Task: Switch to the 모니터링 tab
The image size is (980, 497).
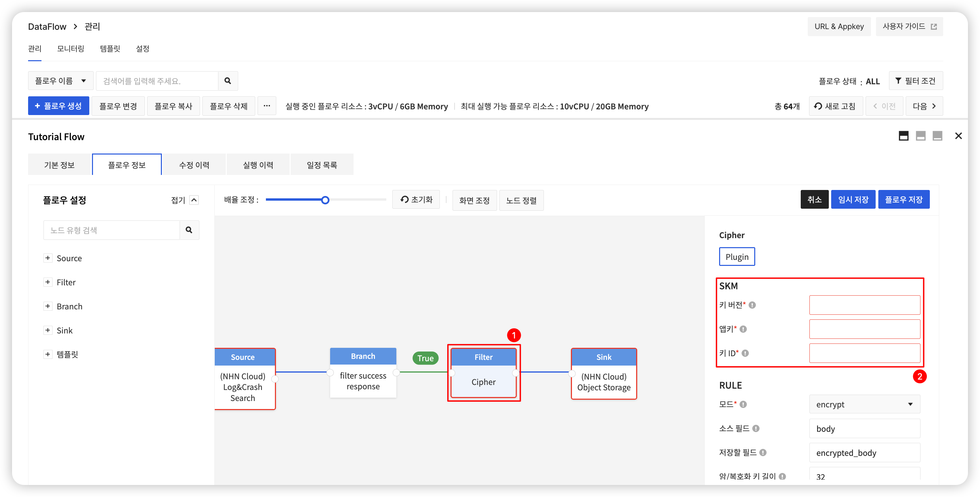Action: (70, 49)
